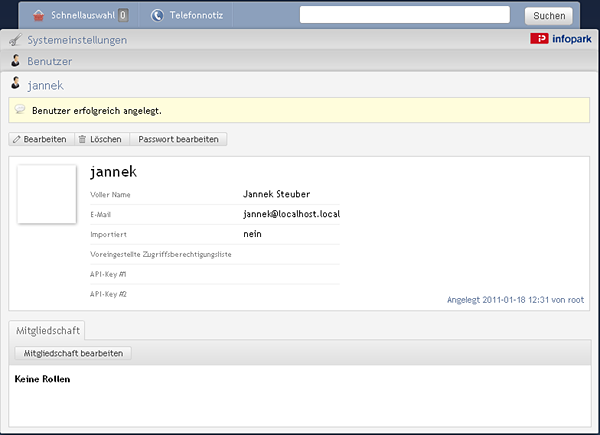This screenshot has height=435, width=600.
Task: Click the Suchen button
Action: click(549, 16)
